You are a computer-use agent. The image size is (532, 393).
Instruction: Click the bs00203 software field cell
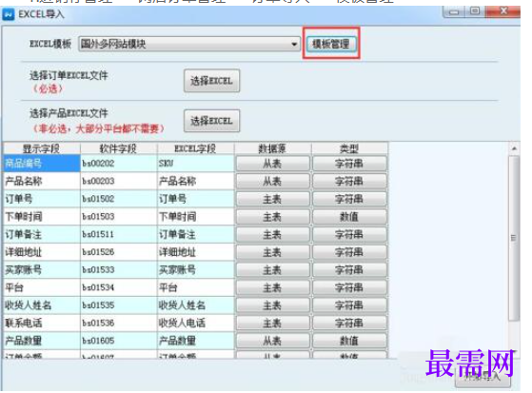(119, 181)
